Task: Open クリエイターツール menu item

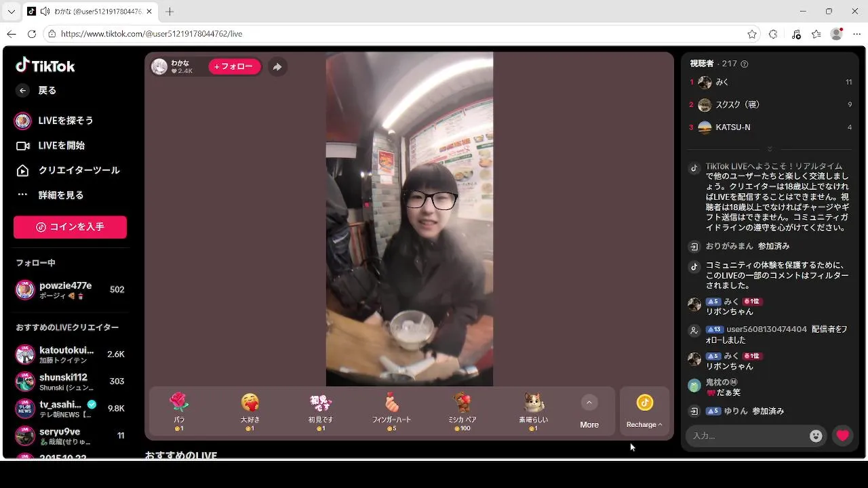Action: pyautogui.click(x=67, y=170)
